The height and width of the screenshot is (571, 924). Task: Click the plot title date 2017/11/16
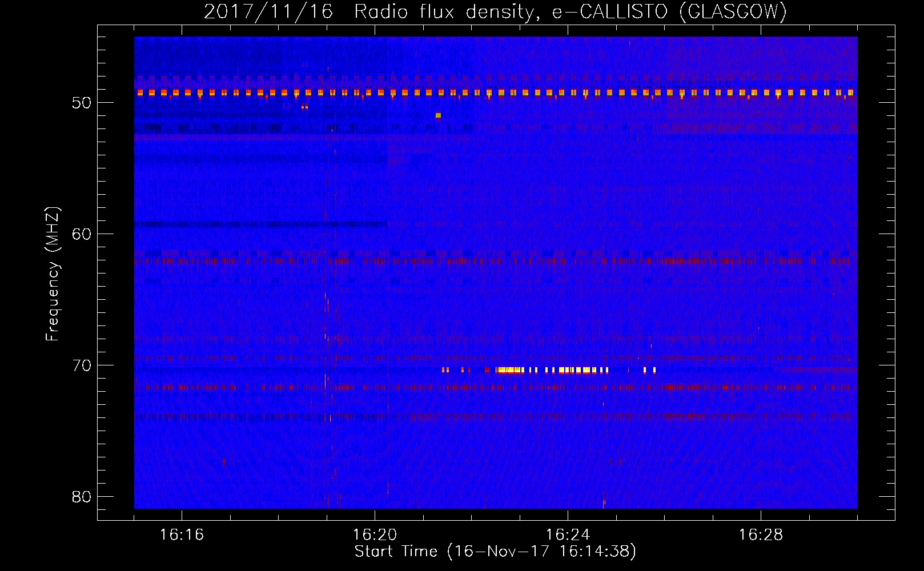268,11
